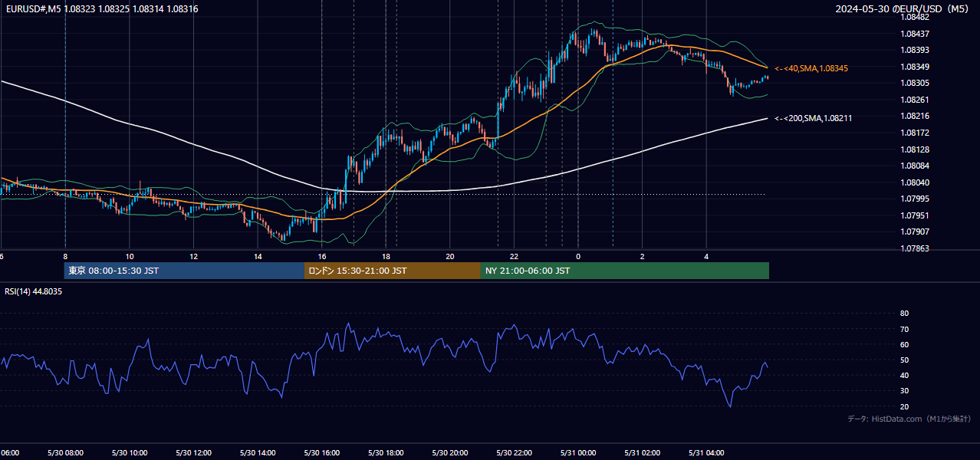Image resolution: width=980 pixels, height=460 pixels.
Task: Click price axis label 1.07907
Action: point(915,232)
